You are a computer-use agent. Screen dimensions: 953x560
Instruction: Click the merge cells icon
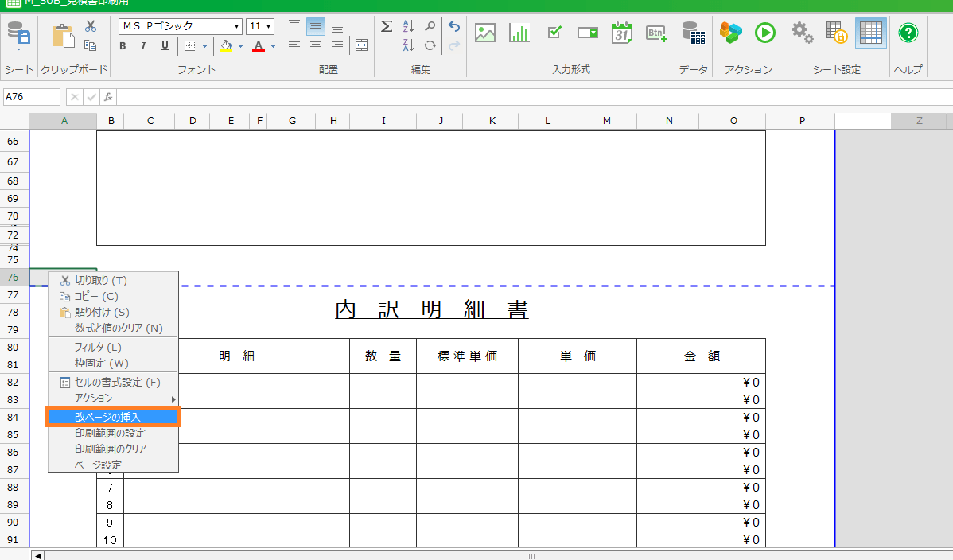tap(361, 45)
